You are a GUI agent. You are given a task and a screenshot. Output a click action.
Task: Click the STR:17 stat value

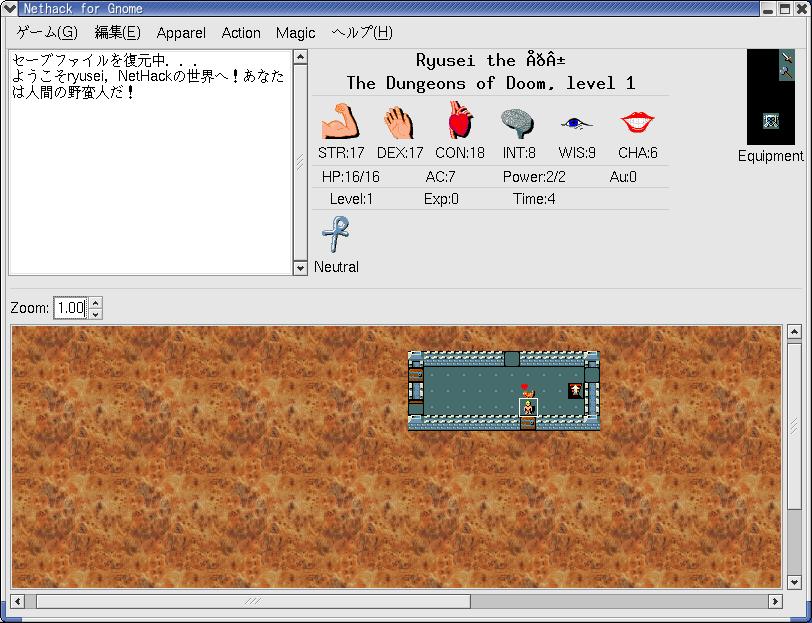341,153
